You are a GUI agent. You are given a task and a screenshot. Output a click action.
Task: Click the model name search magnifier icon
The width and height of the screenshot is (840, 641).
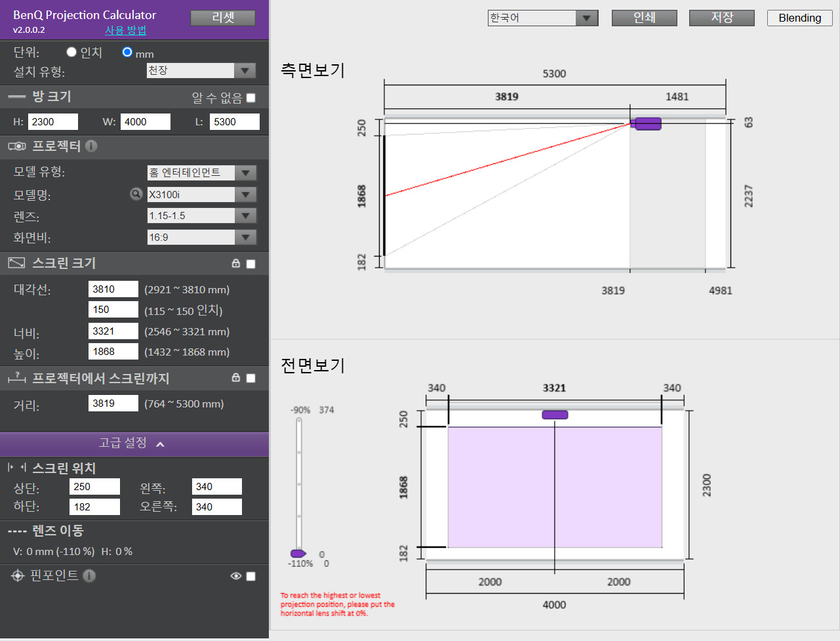point(136,194)
